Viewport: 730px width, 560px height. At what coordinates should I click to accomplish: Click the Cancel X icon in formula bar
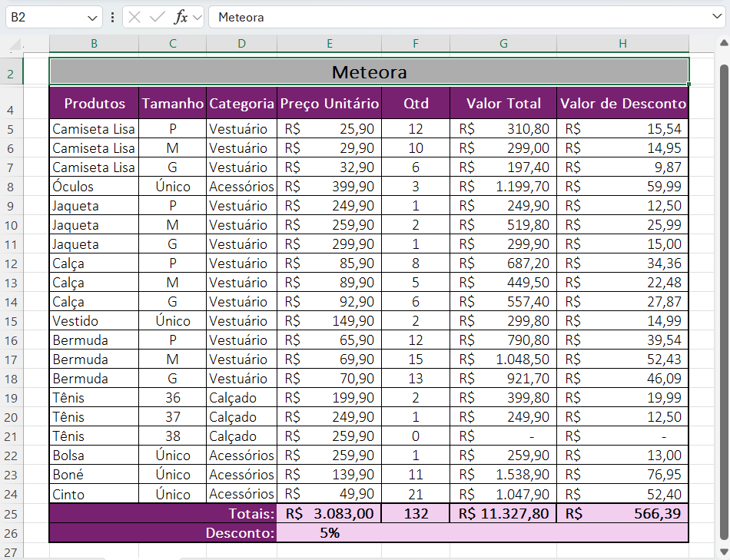pyautogui.click(x=134, y=17)
